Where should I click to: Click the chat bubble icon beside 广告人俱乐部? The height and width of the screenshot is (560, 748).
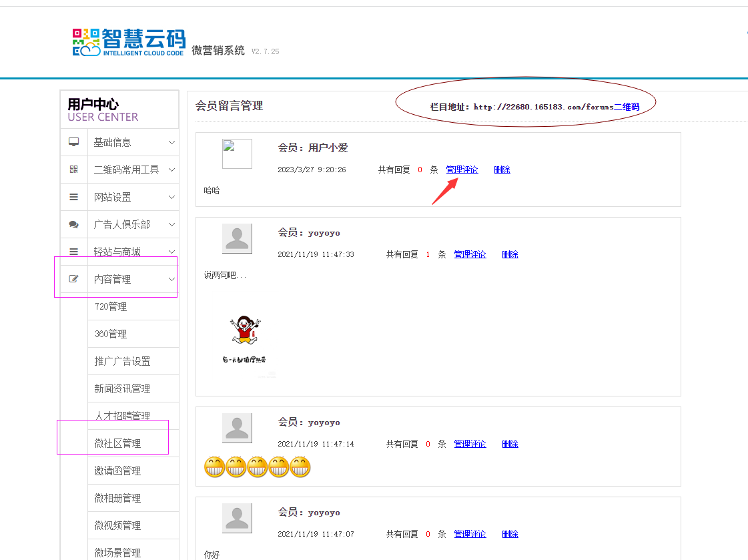[74, 224]
